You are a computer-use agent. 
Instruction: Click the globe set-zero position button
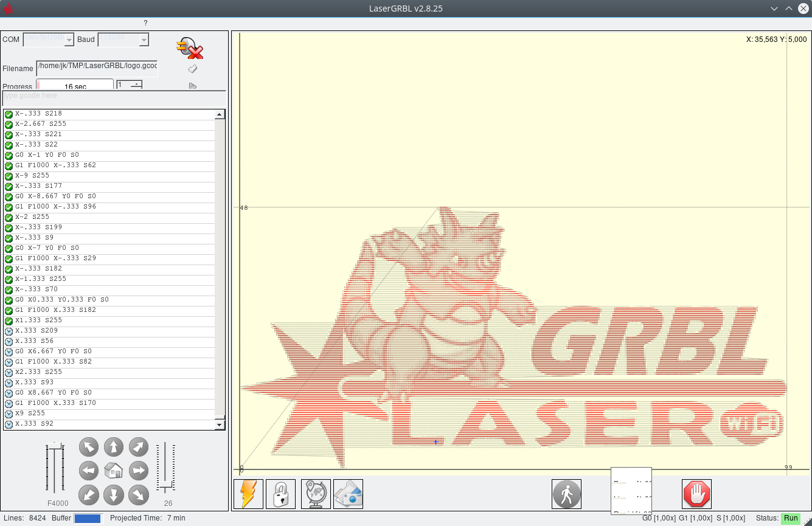coord(316,494)
